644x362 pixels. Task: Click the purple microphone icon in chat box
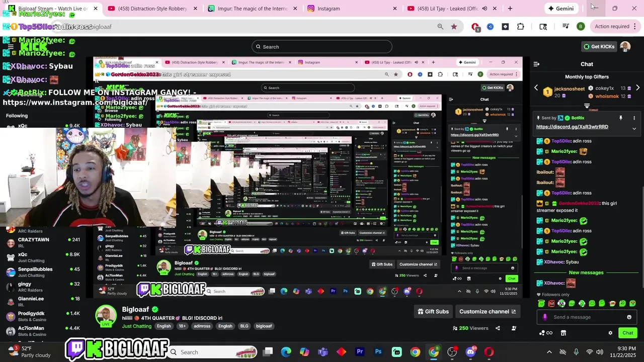[545, 317]
